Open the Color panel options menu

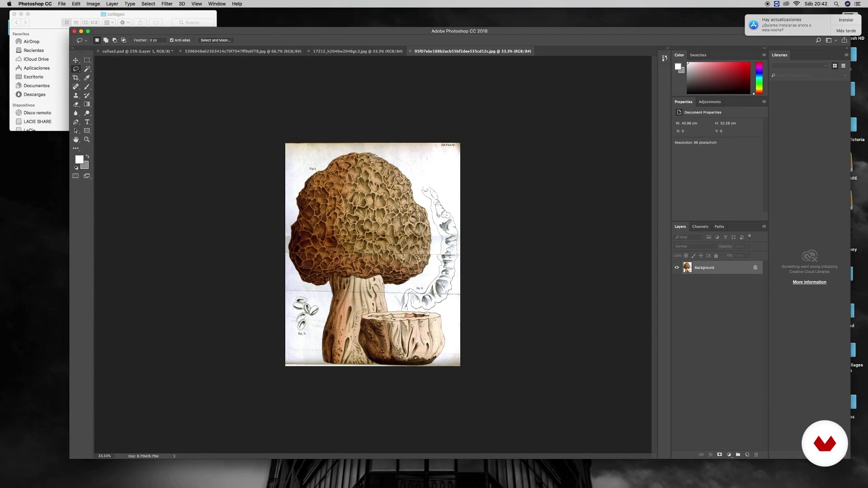pyautogui.click(x=764, y=55)
